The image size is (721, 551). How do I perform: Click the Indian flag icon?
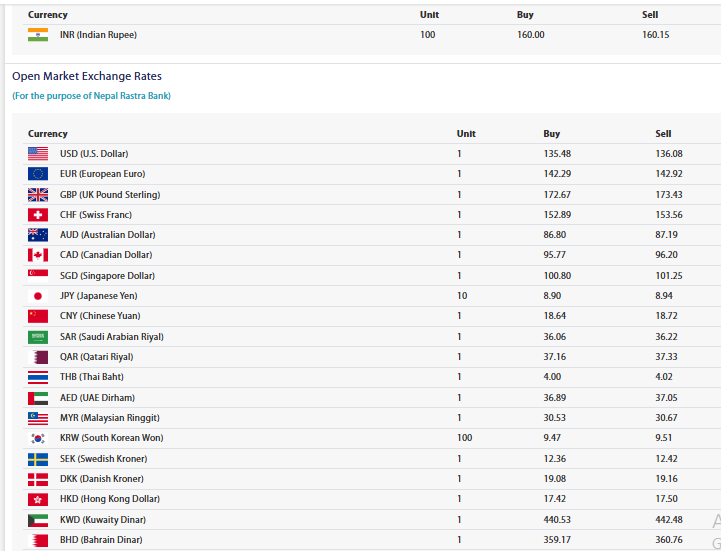[x=38, y=35]
